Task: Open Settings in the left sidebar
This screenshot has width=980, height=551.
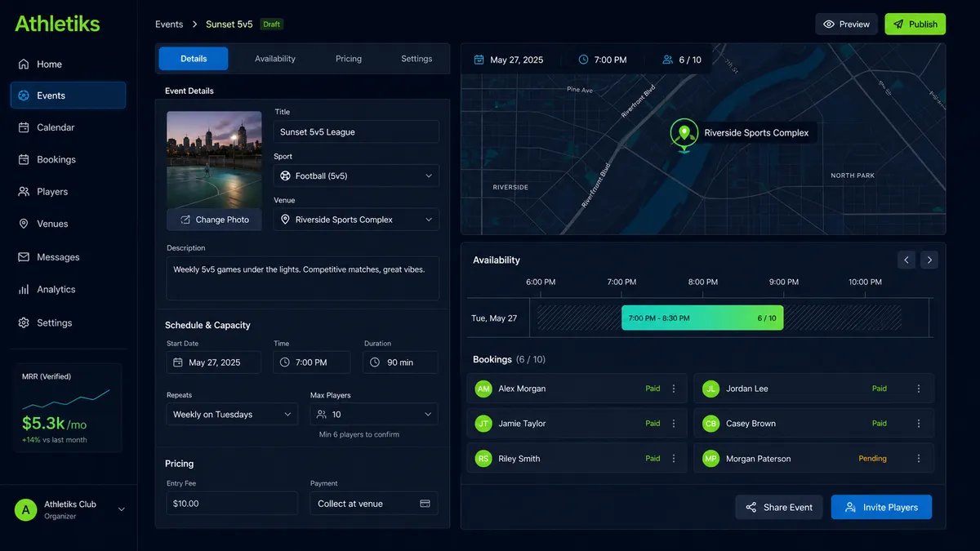Action: tap(68, 322)
